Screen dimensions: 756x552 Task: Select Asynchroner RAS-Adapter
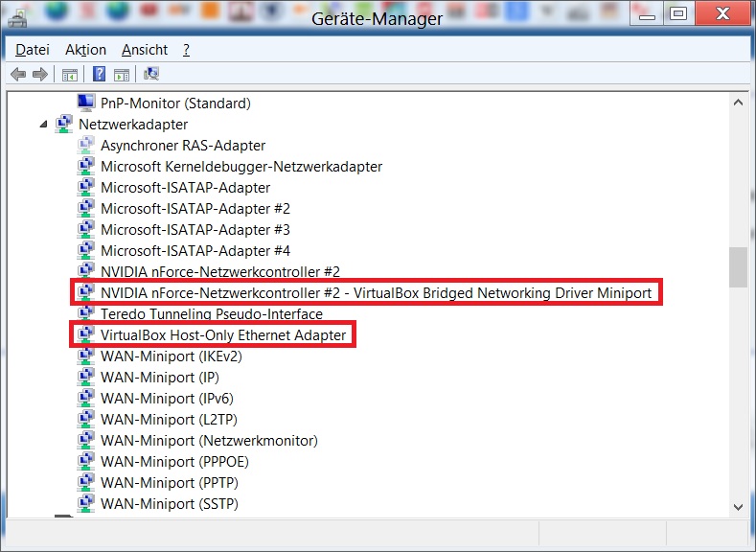click(183, 146)
